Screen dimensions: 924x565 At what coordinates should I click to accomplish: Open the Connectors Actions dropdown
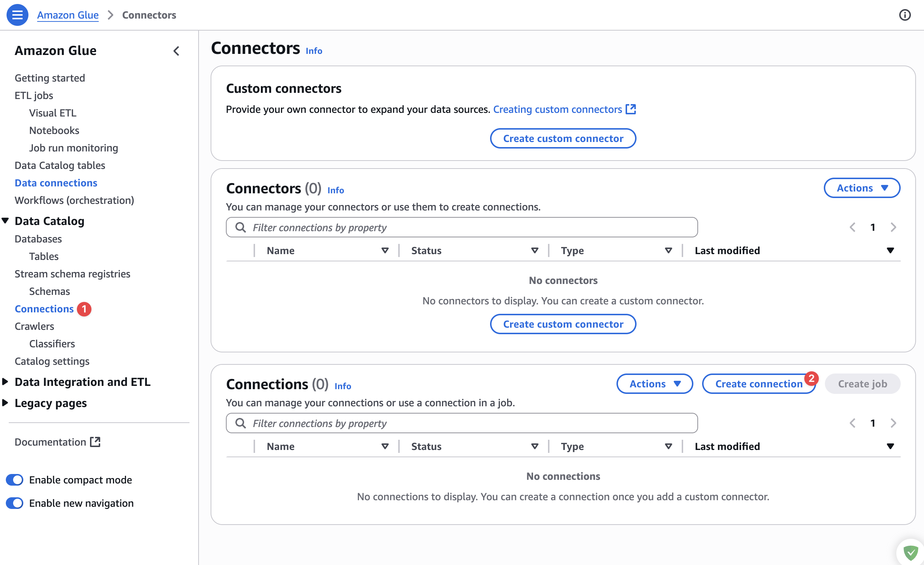pyautogui.click(x=862, y=188)
